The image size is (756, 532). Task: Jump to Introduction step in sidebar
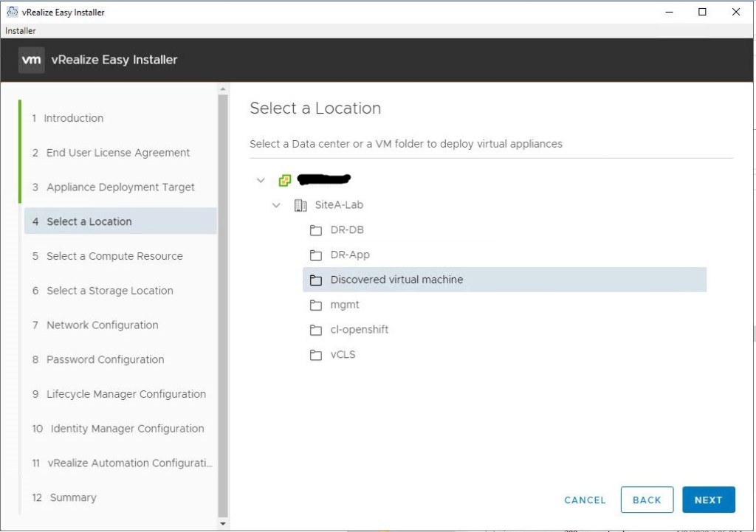(74, 118)
